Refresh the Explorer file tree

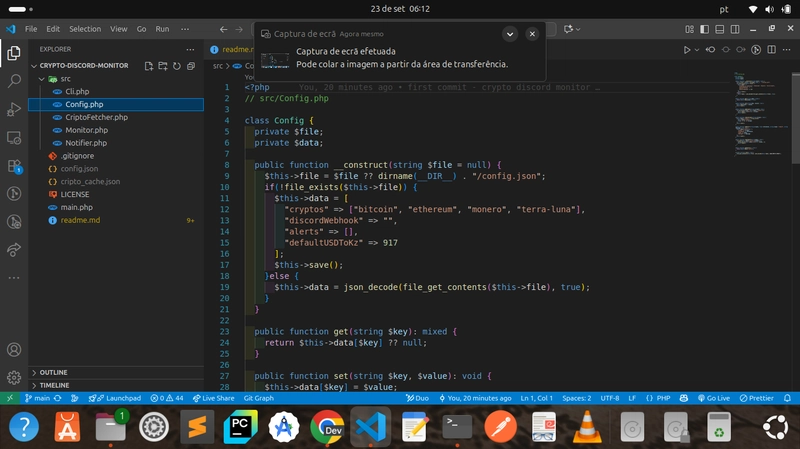tap(177, 66)
